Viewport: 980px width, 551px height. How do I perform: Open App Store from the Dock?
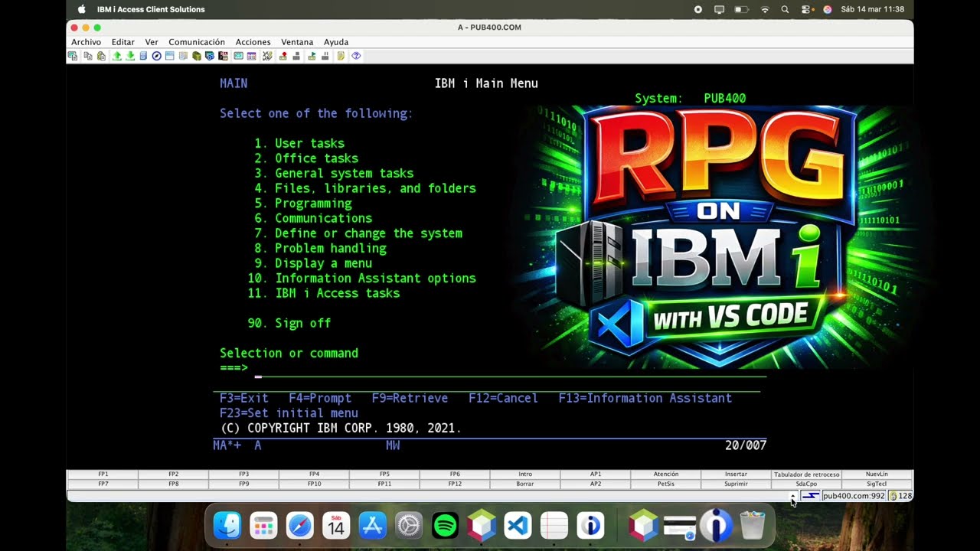tap(372, 526)
